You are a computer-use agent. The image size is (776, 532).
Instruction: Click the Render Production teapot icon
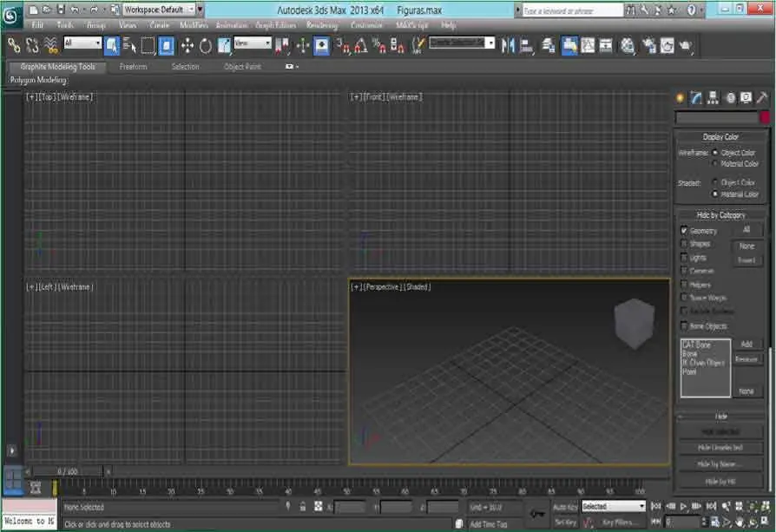tap(686, 46)
